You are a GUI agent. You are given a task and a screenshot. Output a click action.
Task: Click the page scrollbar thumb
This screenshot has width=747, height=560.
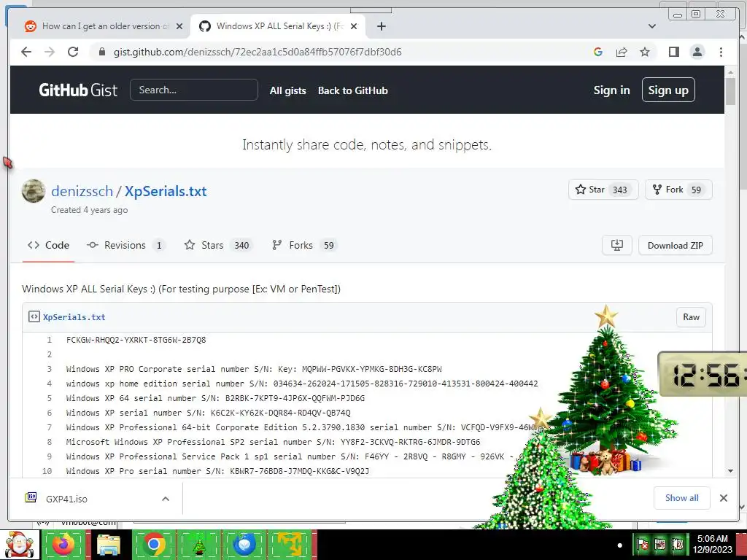pyautogui.click(x=730, y=91)
